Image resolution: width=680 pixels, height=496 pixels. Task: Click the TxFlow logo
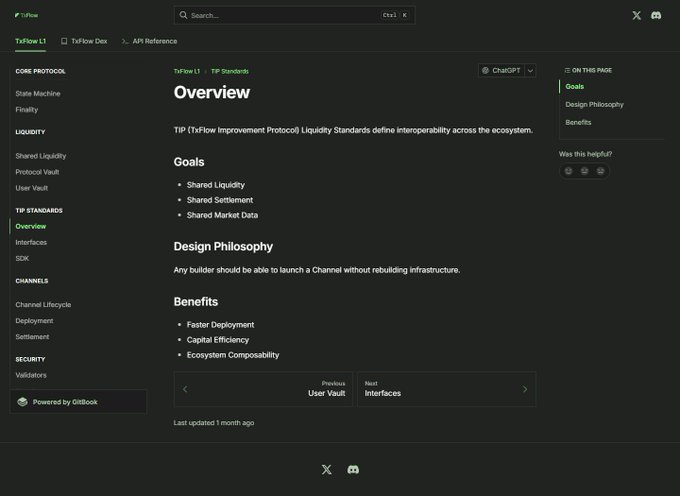point(26,15)
